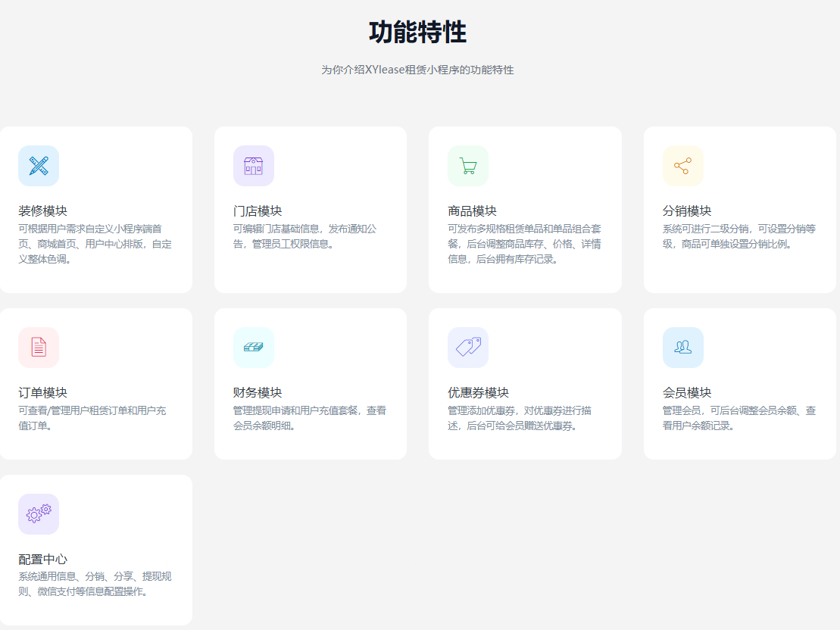Screen dimensions: 840x630
Task: Click the 会员模块 users icon
Action: (x=683, y=347)
